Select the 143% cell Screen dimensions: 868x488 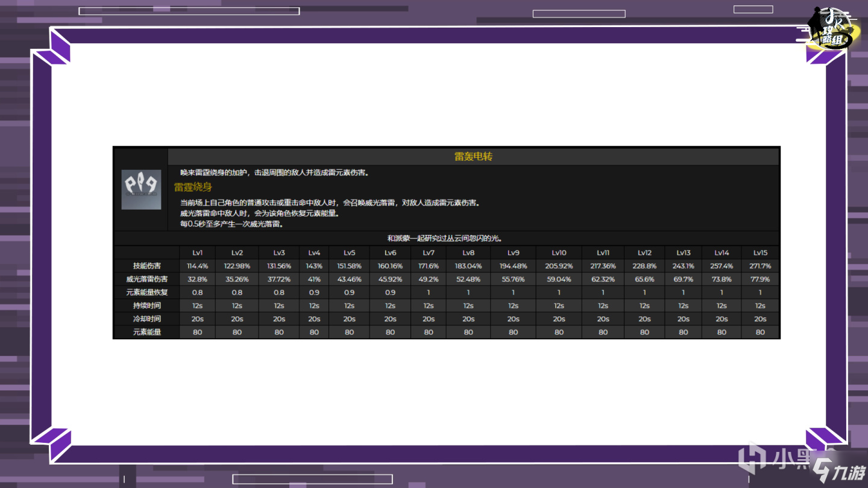[314, 266]
